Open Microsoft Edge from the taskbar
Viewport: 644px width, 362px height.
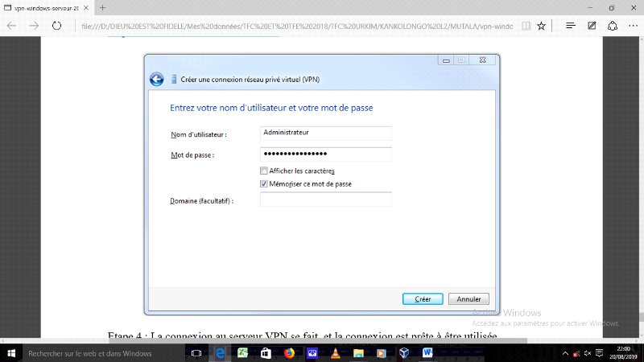pyautogui.click(x=220, y=353)
